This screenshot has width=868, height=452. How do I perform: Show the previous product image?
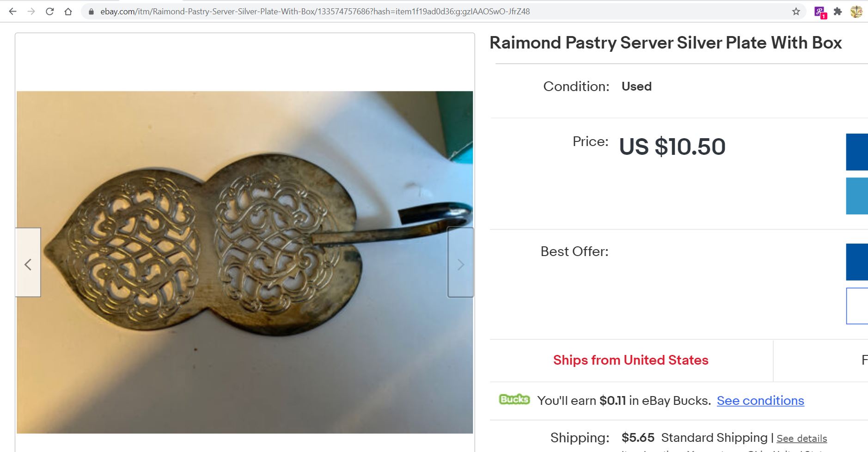(28, 264)
